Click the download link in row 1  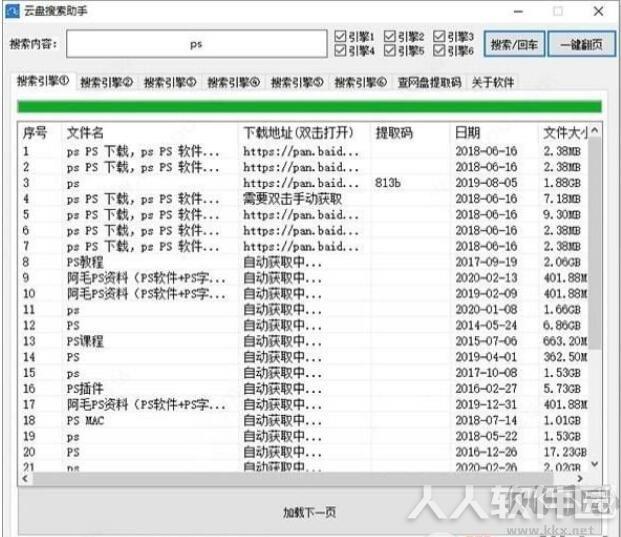pyautogui.click(x=301, y=151)
